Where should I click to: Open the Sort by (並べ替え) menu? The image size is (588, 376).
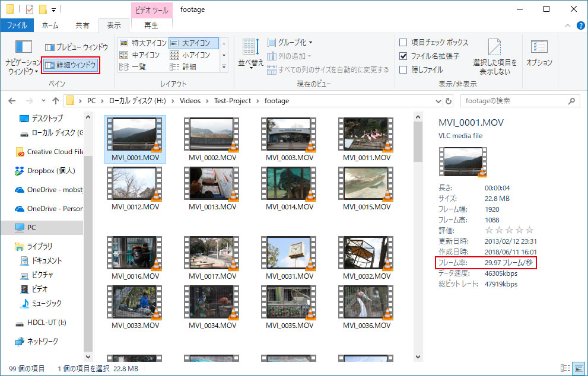pyautogui.click(x=251, y=54)
